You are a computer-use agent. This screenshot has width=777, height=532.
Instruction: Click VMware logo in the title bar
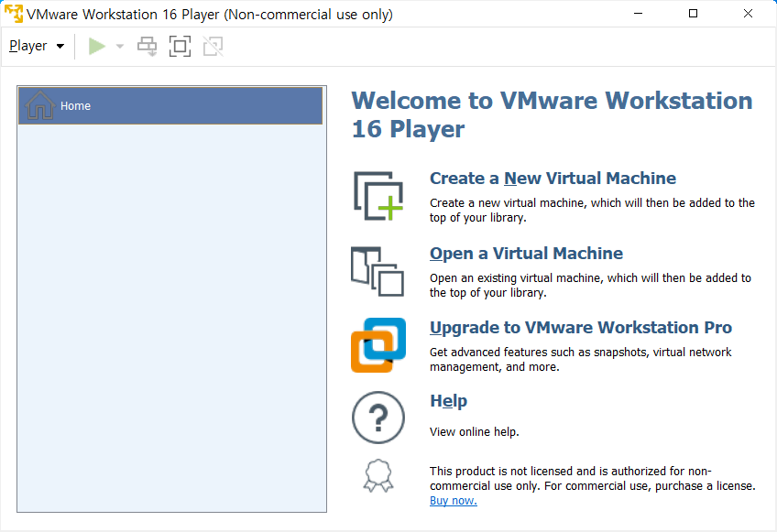[14, 14]
